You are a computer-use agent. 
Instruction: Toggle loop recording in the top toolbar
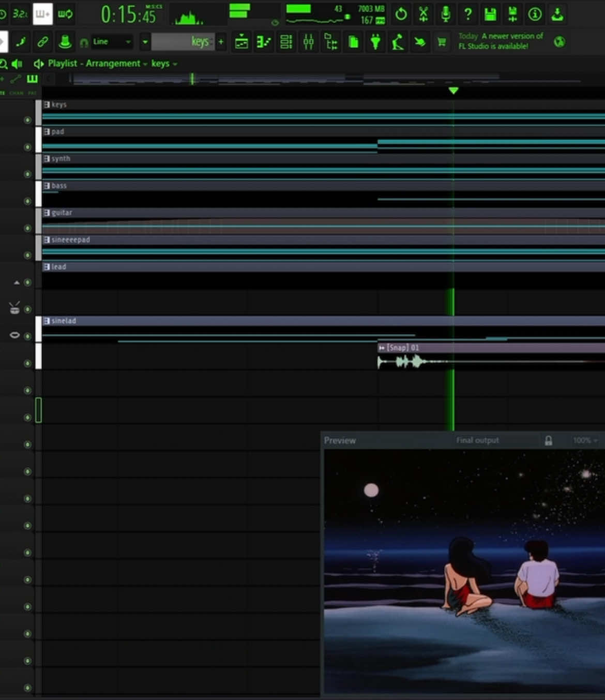pos(65,14)
